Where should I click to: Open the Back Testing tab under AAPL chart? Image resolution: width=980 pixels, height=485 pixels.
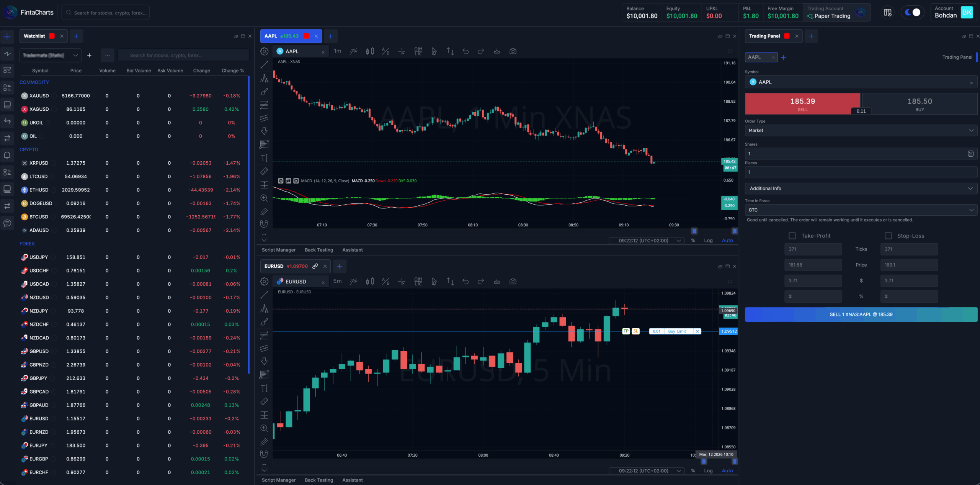[x=318, y=250]
